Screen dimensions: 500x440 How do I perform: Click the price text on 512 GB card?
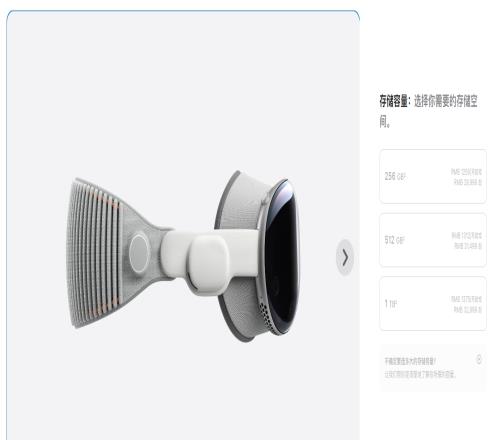pos(467,240)
